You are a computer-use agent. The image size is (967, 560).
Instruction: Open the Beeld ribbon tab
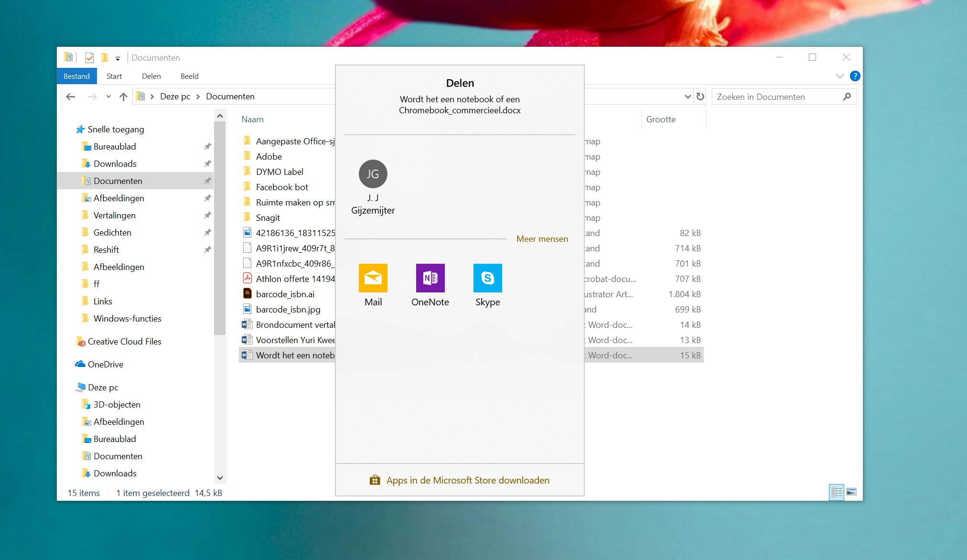189,76
